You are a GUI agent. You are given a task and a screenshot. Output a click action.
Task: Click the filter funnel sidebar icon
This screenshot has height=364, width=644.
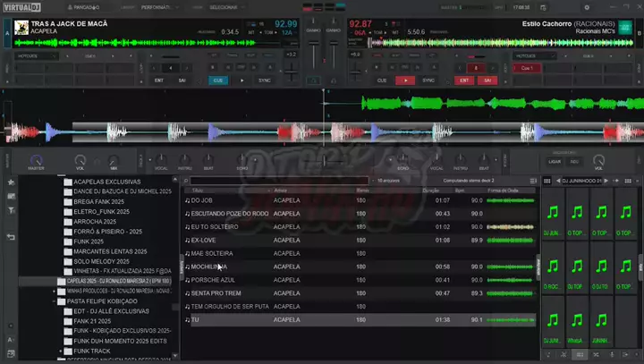tap(11, 210)
